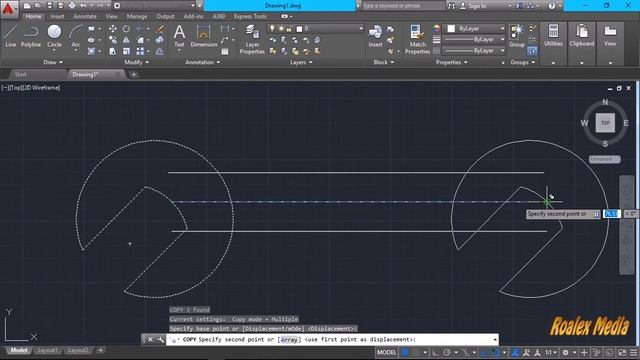Select the Line draw tool
This screenshot has width=640, height=360.
[11, 36]
